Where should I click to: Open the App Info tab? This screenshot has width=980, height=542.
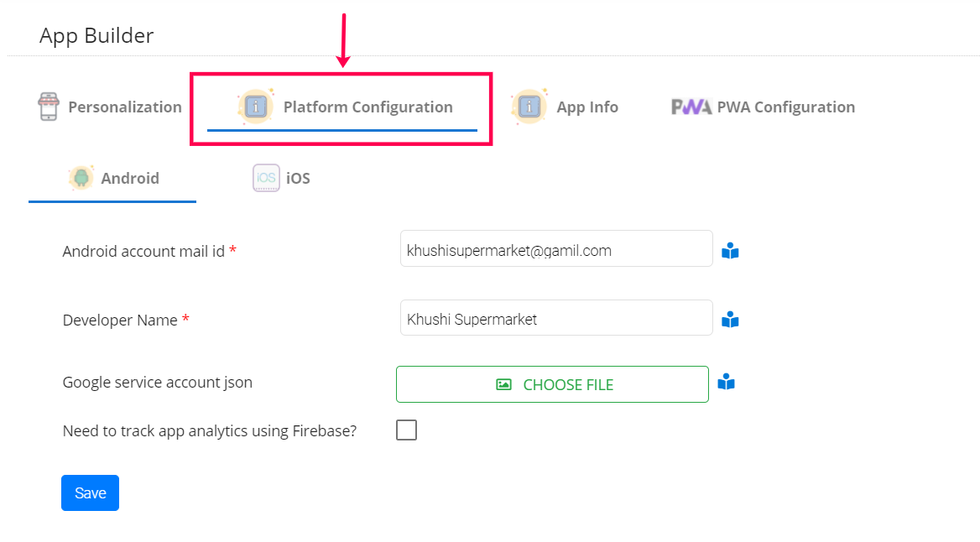click(586, 107)
